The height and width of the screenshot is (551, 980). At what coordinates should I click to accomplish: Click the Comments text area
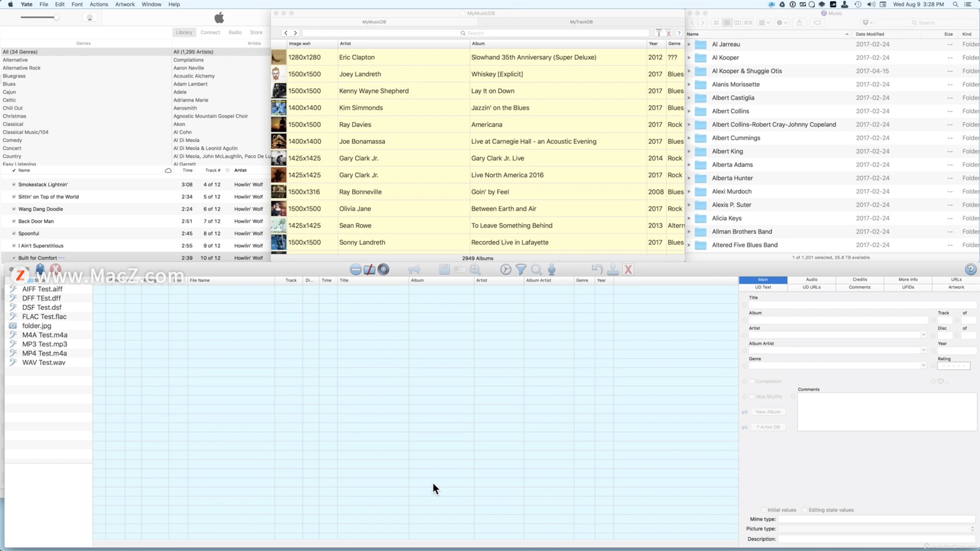[x=887, y=412]
